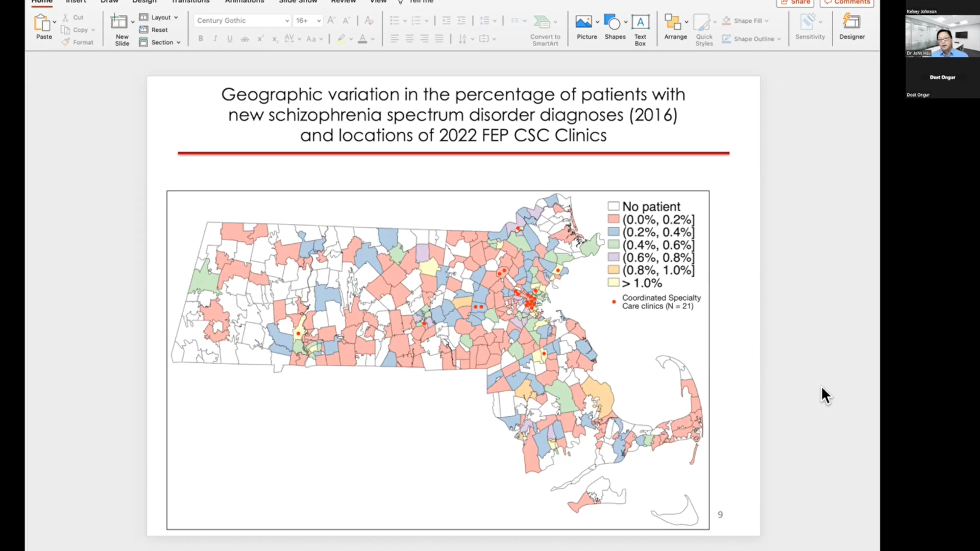Switch to the Home tab

(42, 2)
